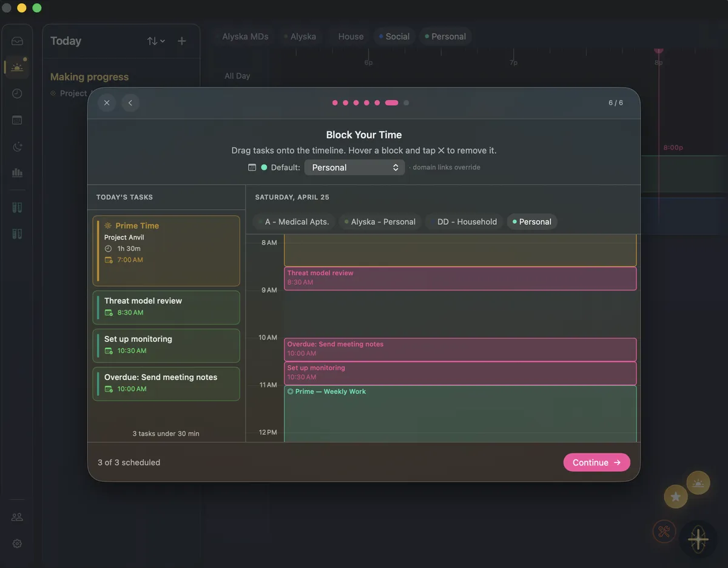Click the active pink step indicator pill
The height and width of the screenshot is (568, 728).
tap(391, 103)
